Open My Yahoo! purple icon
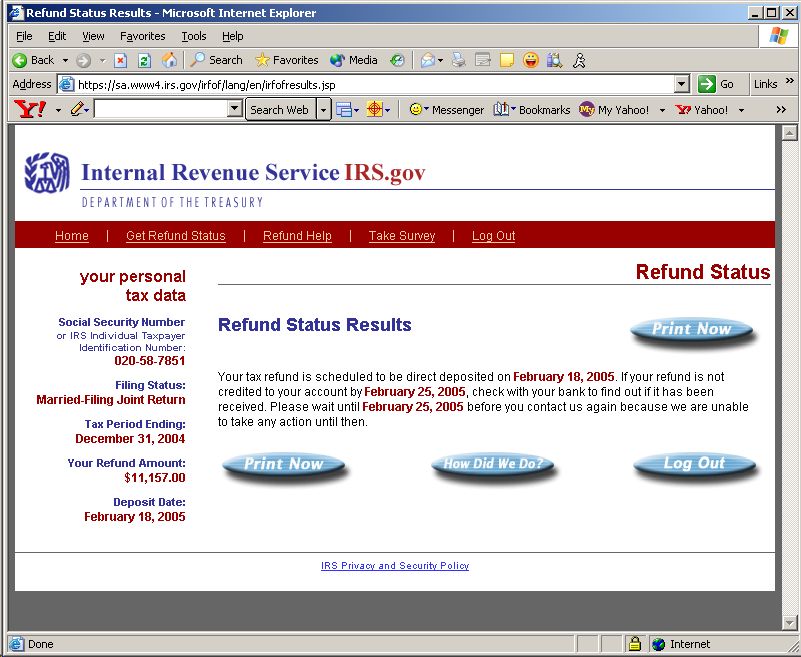801x657 pixels. (x=614, y=110)
